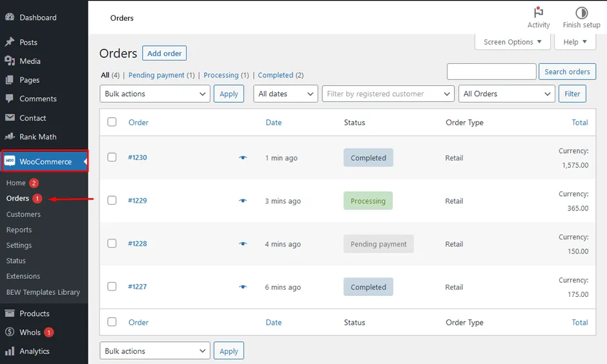This screenshot has width=607, height=364.
Task: Click the Completed status label of #1230
Action: click(368, 157)
